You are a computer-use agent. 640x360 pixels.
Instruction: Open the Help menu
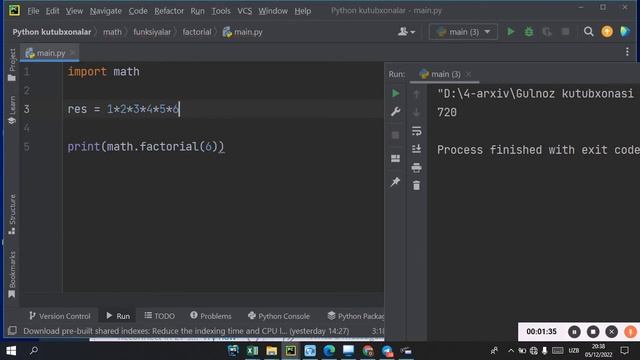click(x=302, y=11)
